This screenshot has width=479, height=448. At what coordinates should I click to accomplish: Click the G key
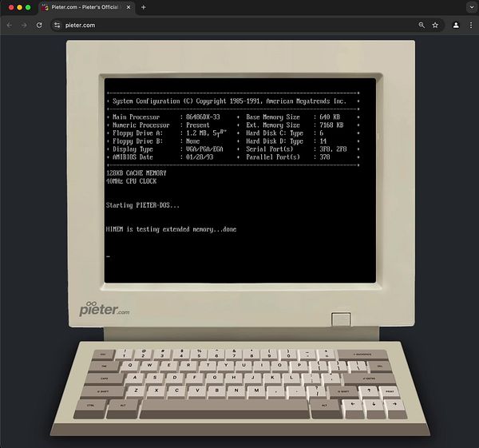[x=215, y=378]
